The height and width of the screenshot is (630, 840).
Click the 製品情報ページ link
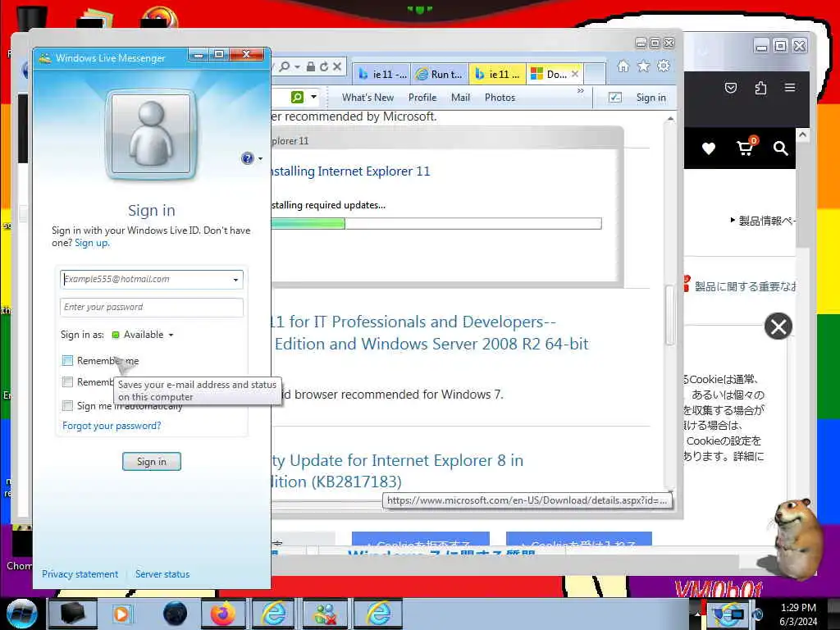pos(763,220)
